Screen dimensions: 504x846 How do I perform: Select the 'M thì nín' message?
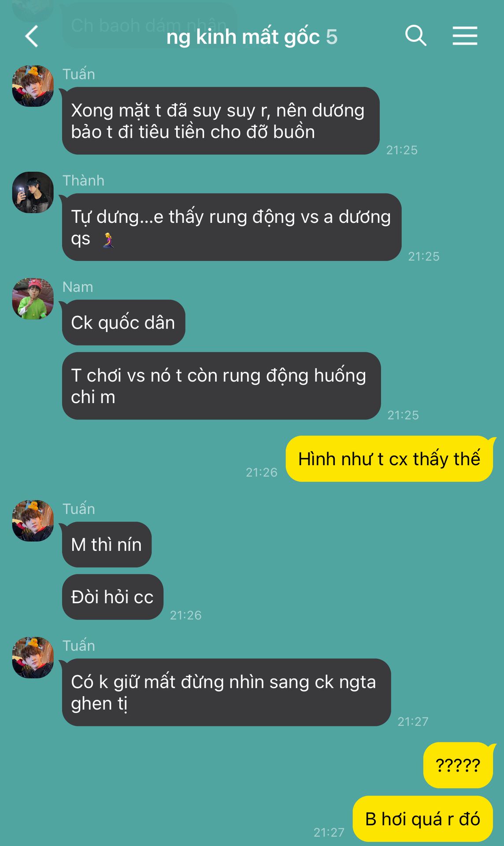[107, 545]
